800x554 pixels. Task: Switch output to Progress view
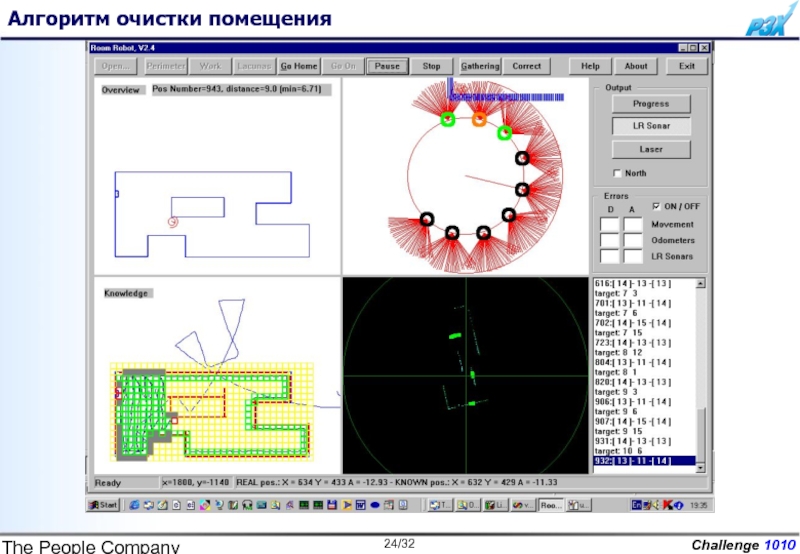coord(651,104)
